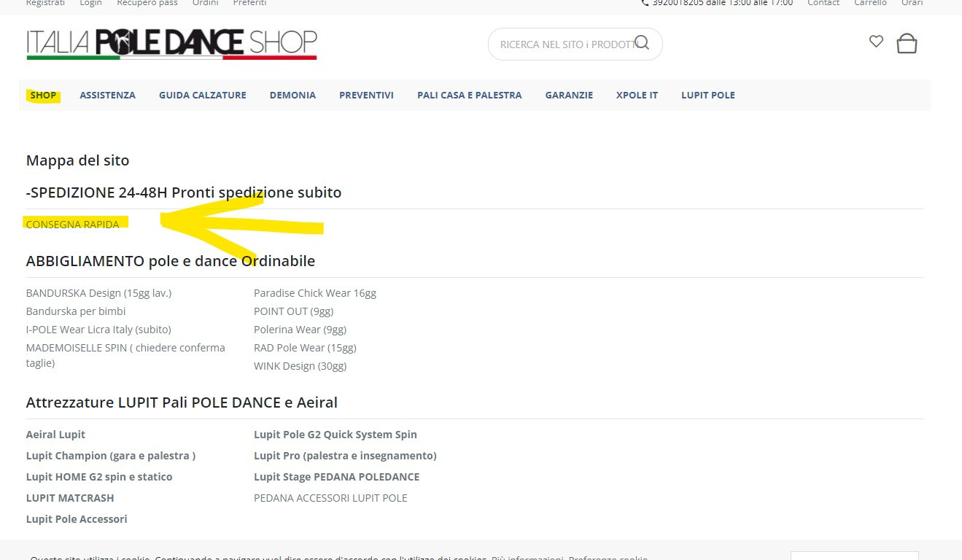
Task: Open PALI CASA E PALESTRA menu
Action: [x=469, y=95]
